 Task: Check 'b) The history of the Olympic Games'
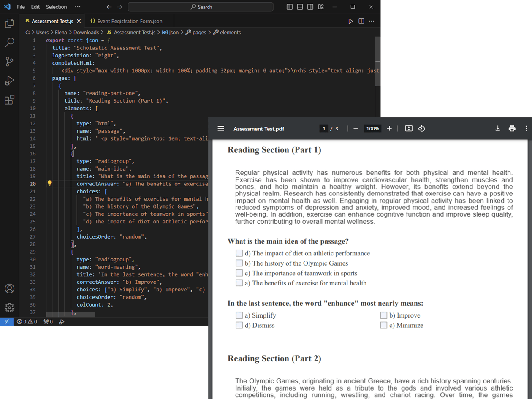(239, 263)
